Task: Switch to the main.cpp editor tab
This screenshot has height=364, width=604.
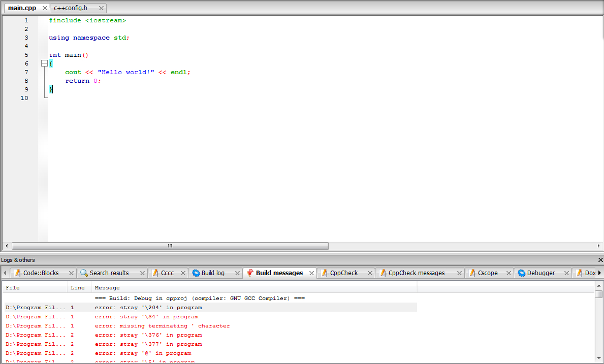Action: (x=22, y=8)
